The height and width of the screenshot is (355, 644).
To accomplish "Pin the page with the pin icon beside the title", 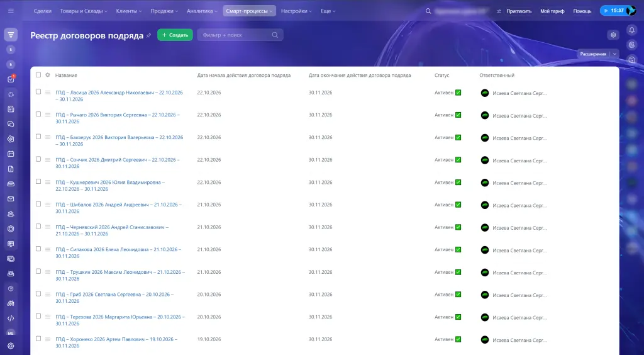I will tap(148, 35).
